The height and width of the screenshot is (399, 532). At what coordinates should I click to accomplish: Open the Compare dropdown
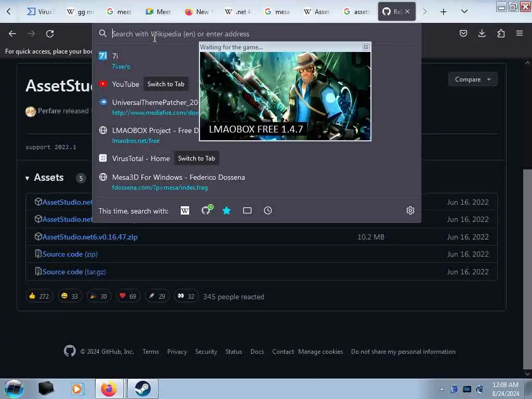[473, 79]
